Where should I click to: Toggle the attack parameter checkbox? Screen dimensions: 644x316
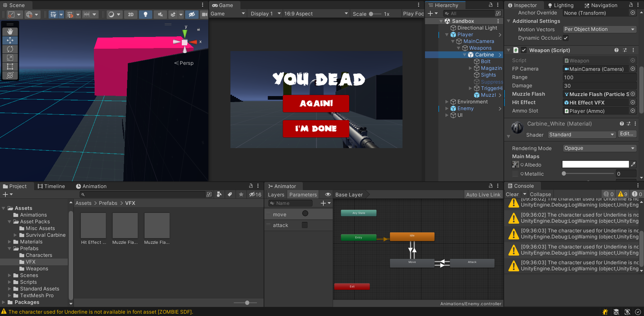click(x=305, y=225)
